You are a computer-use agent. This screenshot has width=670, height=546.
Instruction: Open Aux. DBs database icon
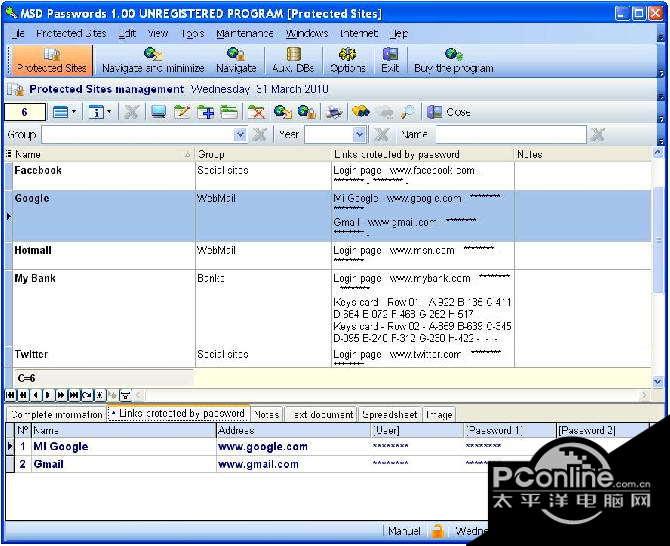(293, 54)
